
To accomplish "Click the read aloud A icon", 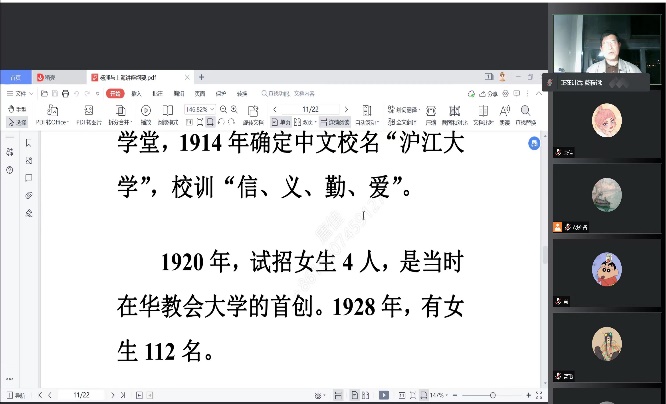I will 505,115.
